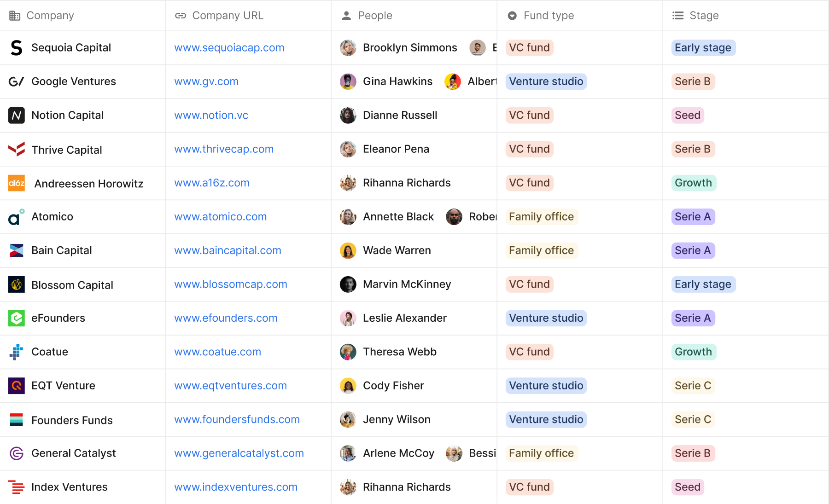
Task: Click the Blossom Capital logo icon
Action: (x=17, y=284)
